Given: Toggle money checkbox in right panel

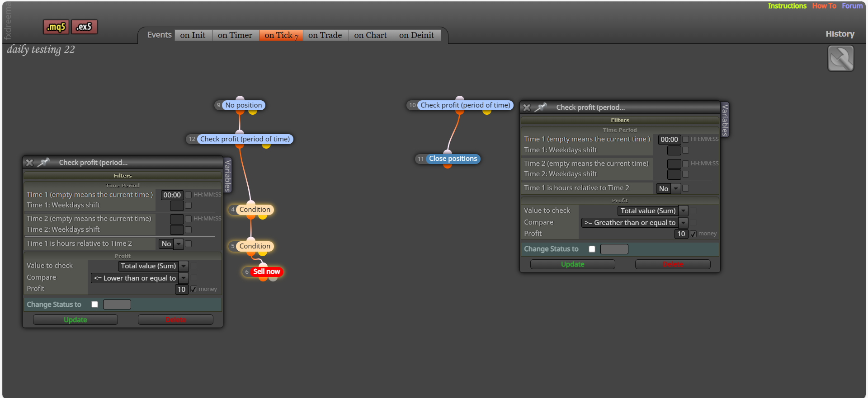Looking at the screenshot, I should coord(693,234).
